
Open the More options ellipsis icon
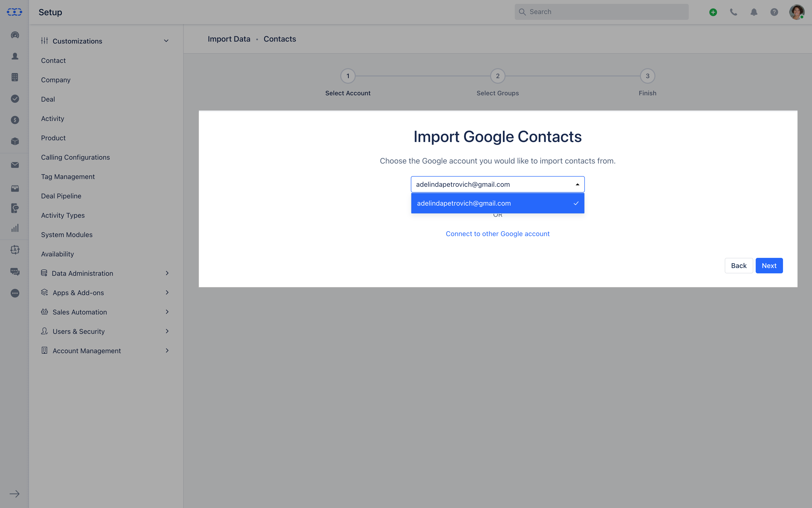tap(15, 293)
